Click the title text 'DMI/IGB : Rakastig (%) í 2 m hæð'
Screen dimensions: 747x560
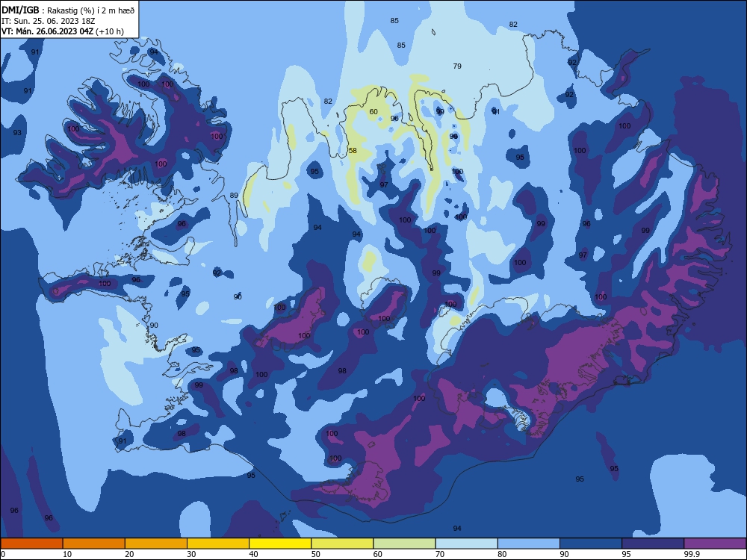pyautogui.click(x=68, y=10)
